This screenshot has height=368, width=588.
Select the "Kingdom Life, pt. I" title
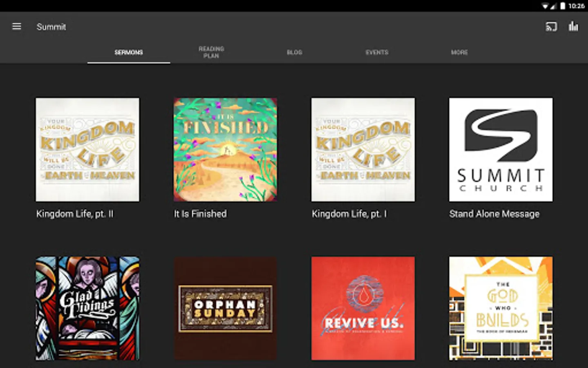(x=349, y=214)
